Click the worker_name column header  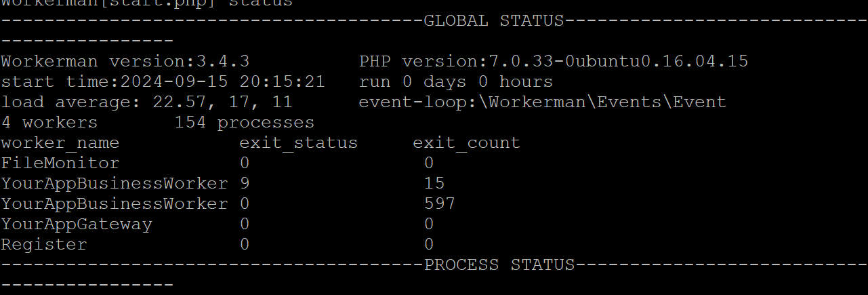coord(60,143)
